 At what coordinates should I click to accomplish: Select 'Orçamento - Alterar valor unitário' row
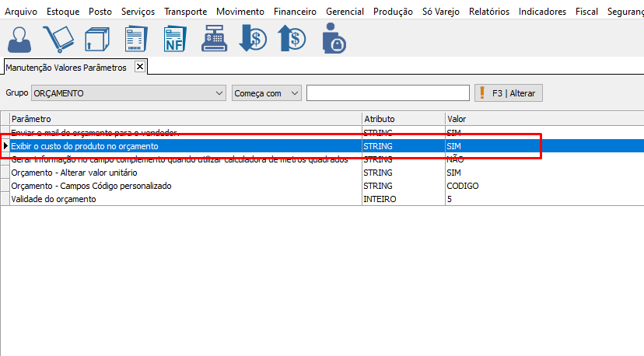75,173
